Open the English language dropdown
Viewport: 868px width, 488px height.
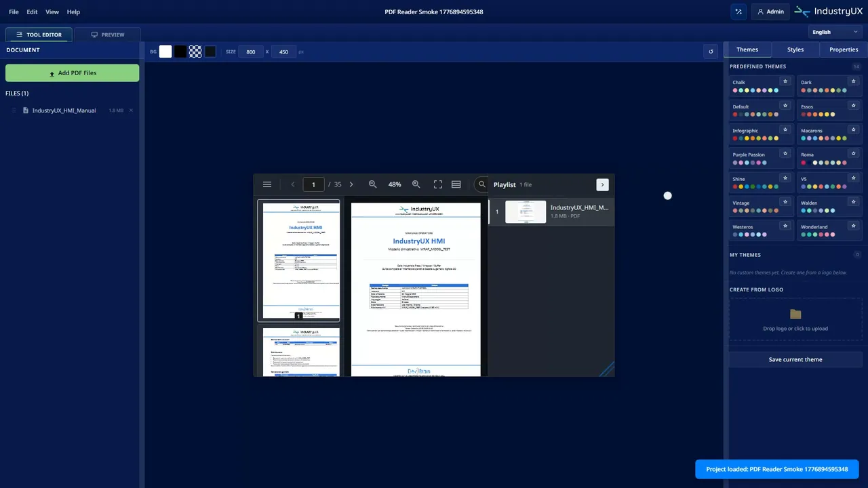835,32
